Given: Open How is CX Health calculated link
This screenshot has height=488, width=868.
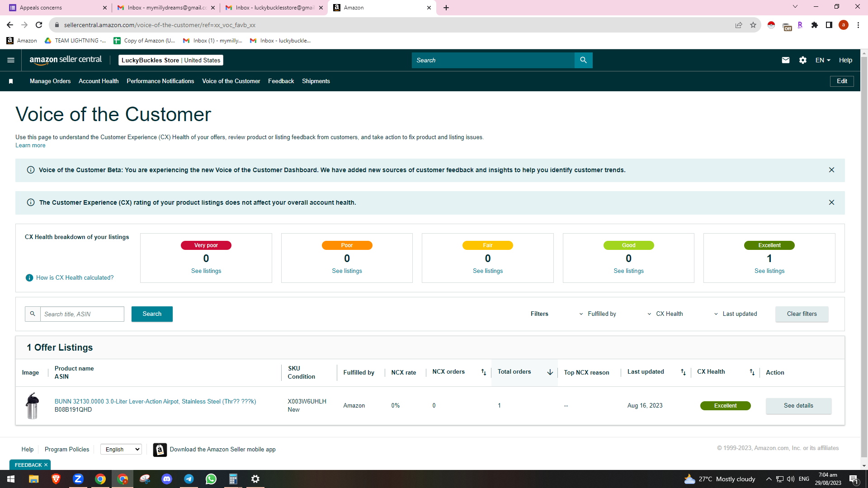Looking at the screenshot, I should tap(75, 278).
